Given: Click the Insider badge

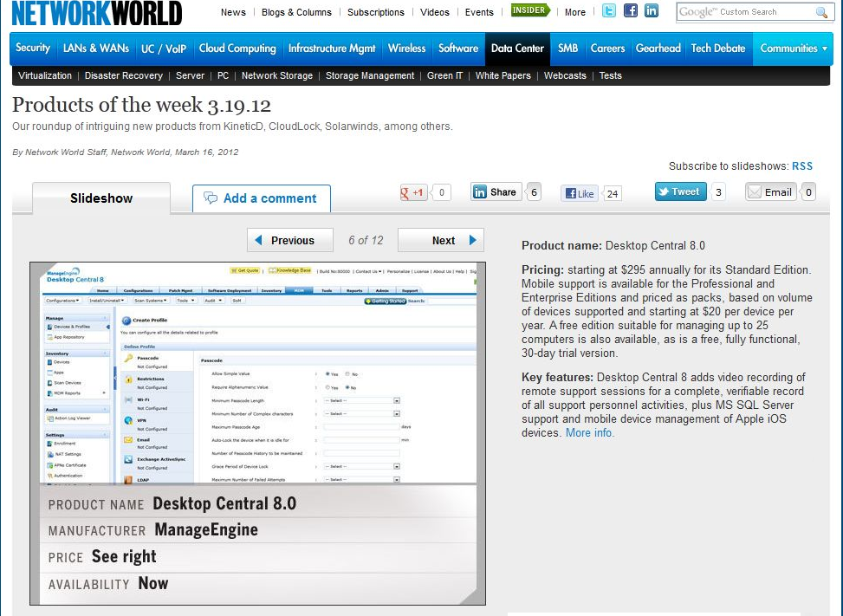Looking at the screenshot, I should pos(529,10).
